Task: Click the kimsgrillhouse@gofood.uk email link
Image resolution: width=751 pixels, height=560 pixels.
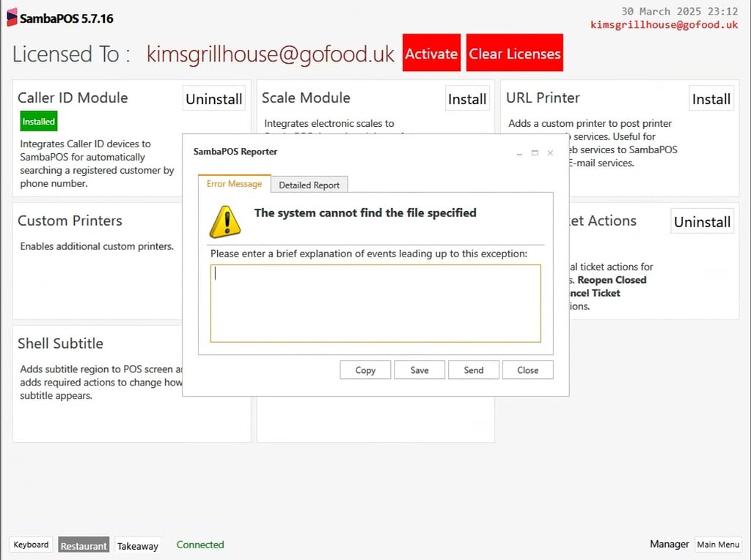Action: pyautogui.click(x=664, y=24)
